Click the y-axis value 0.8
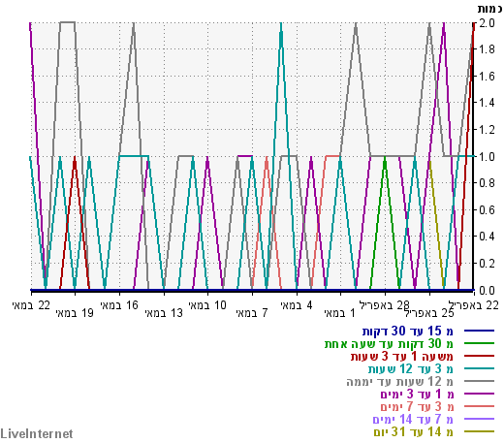The width and height of the screenshot is (504, 443). click(487, 183)
